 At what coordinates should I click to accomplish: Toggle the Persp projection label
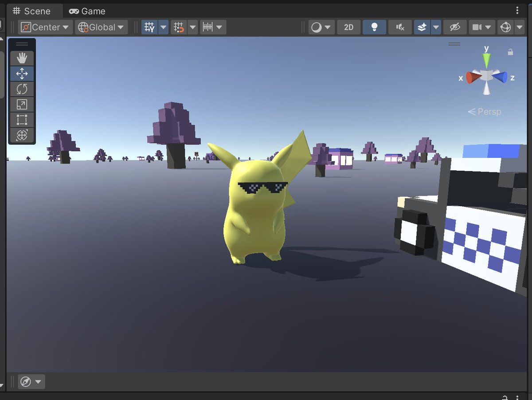coord(485,112)
